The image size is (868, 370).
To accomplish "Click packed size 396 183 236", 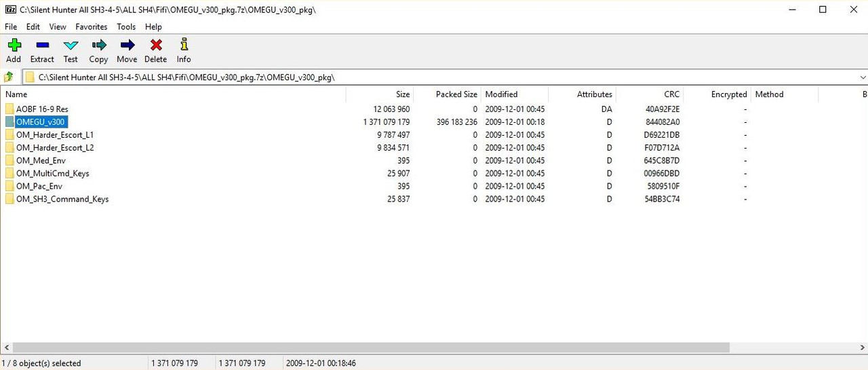I will click(x=457, y=122).
